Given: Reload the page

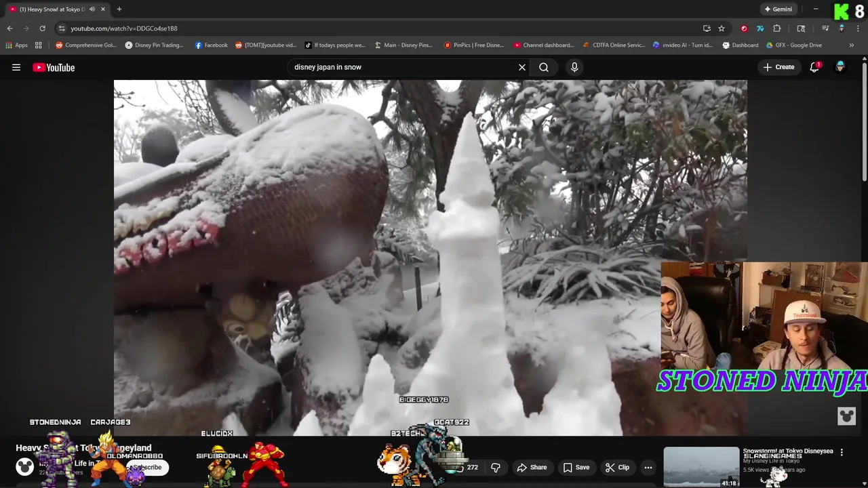Looking at the screenshot, I should tap(42, 28).
